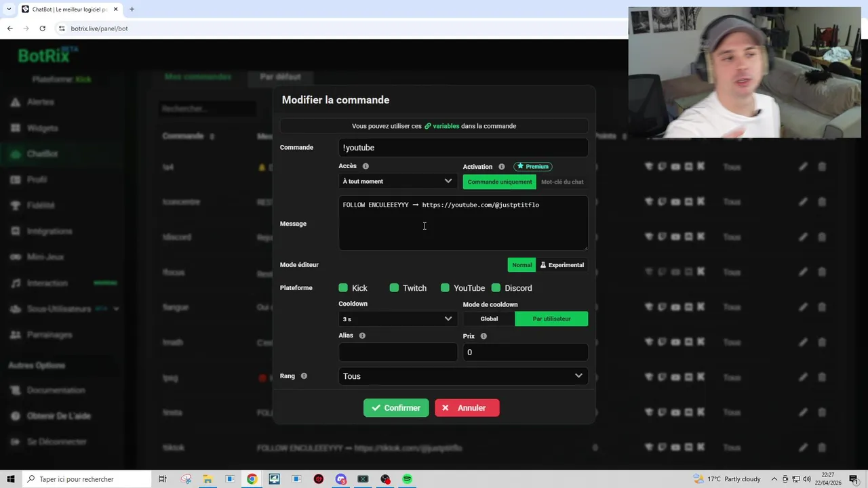Open the Windows Start menu
The width and height of the screenshot is (868, 488).
tap(11, 479)
